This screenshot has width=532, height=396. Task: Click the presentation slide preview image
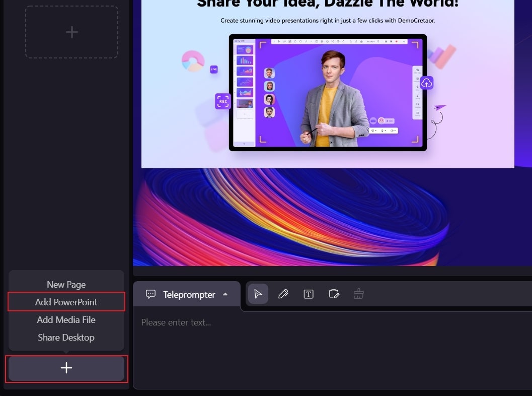point(328,84)
